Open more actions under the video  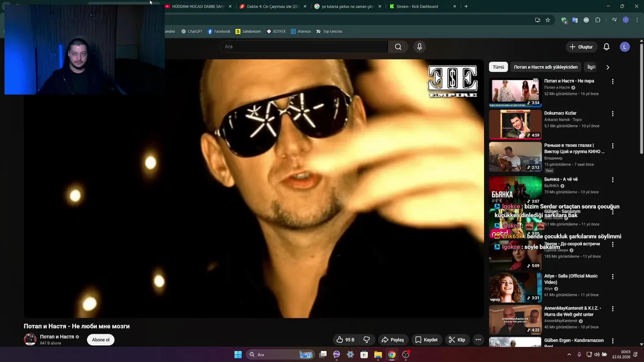tap(478, 340)
